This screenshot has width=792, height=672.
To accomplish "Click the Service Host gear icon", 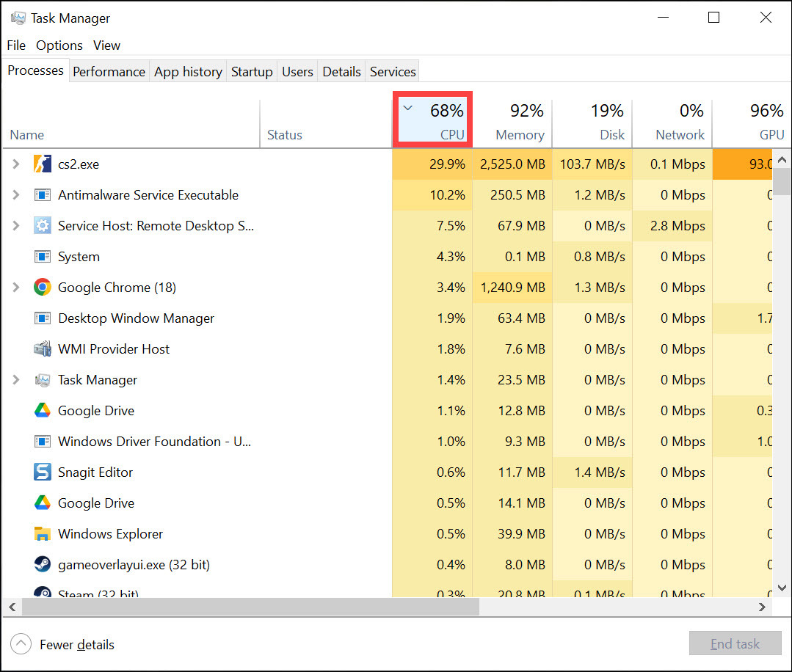I will [43, 226].
